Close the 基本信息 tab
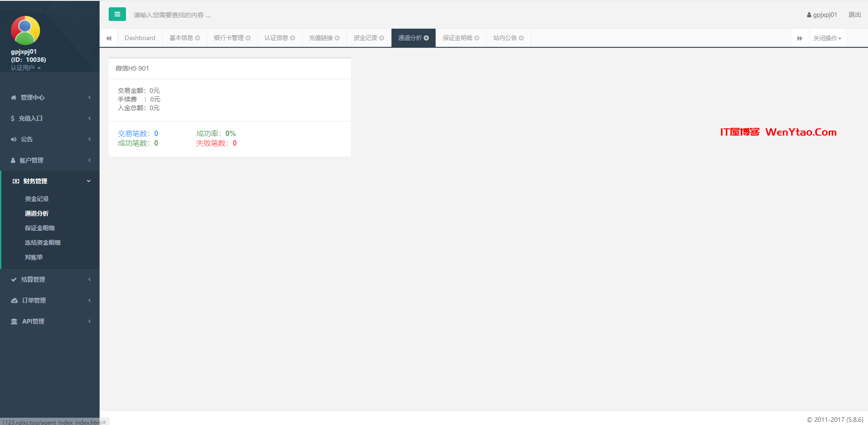The height and width of the screenshot is (425, 868). [198, 38]
